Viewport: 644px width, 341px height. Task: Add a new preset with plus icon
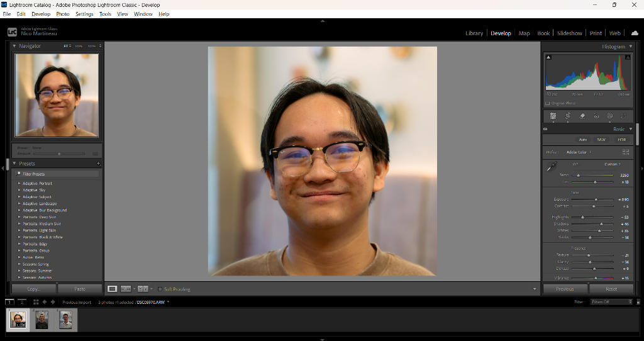coord(99,164)
